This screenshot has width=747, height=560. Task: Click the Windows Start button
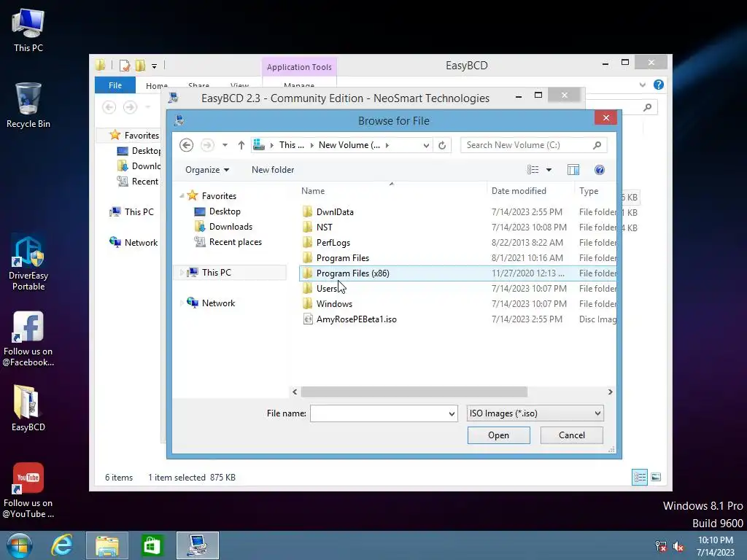19,545
